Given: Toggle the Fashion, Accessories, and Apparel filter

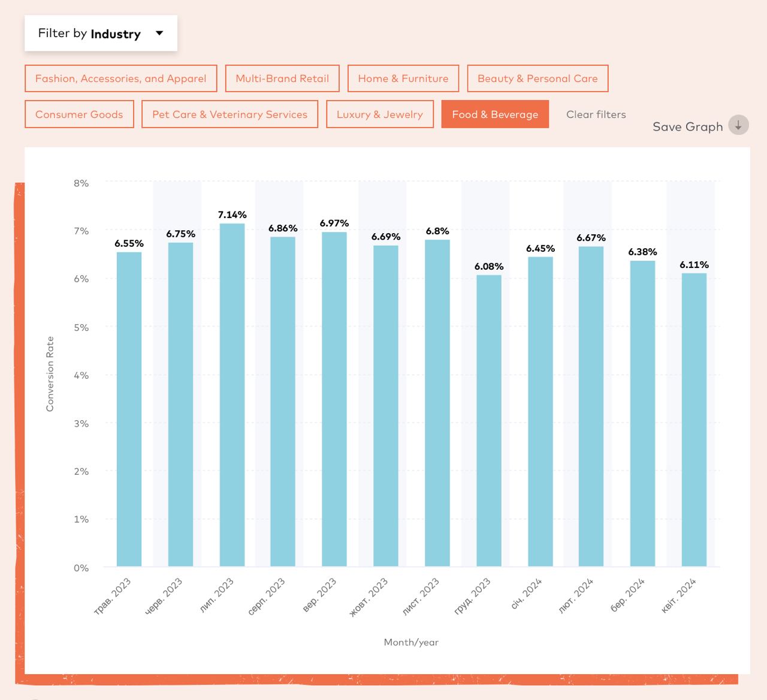Looking at the screenshot, I should click(x=120, y=79).
